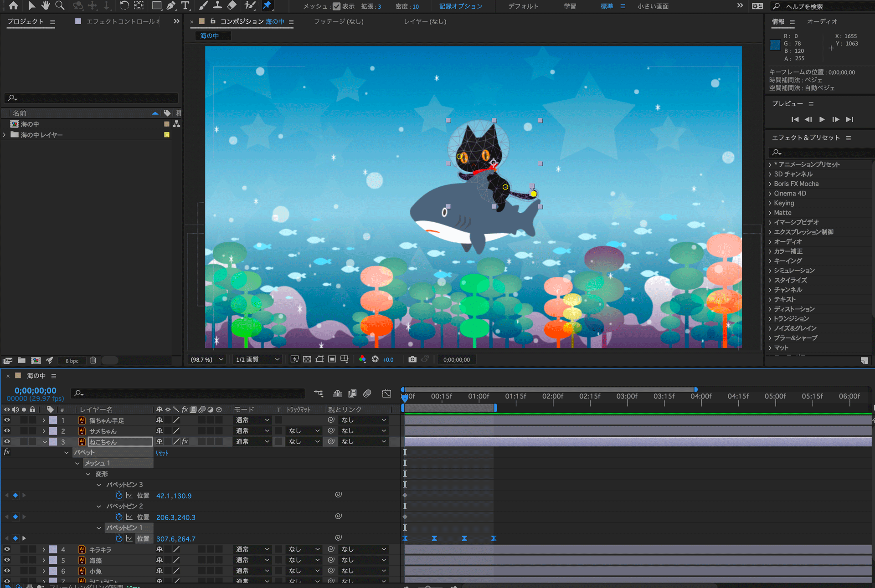Click the snapshot camera icon
This screenshot has height=588, width=875.
[x=412, y=359]
